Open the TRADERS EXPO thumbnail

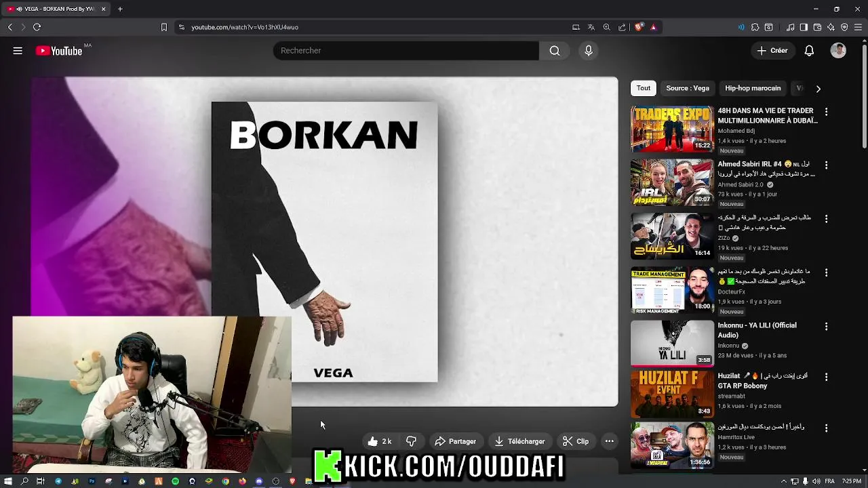click(672, 129)
